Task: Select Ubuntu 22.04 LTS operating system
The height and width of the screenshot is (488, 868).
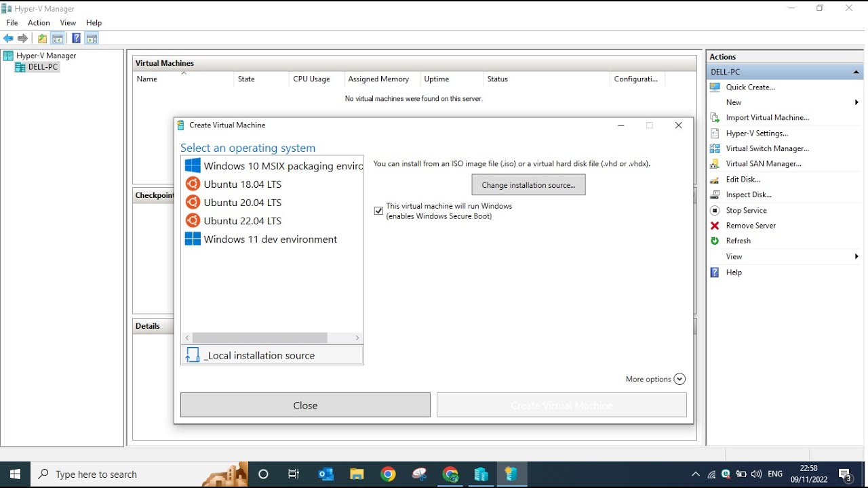Action: pos(273,221)
